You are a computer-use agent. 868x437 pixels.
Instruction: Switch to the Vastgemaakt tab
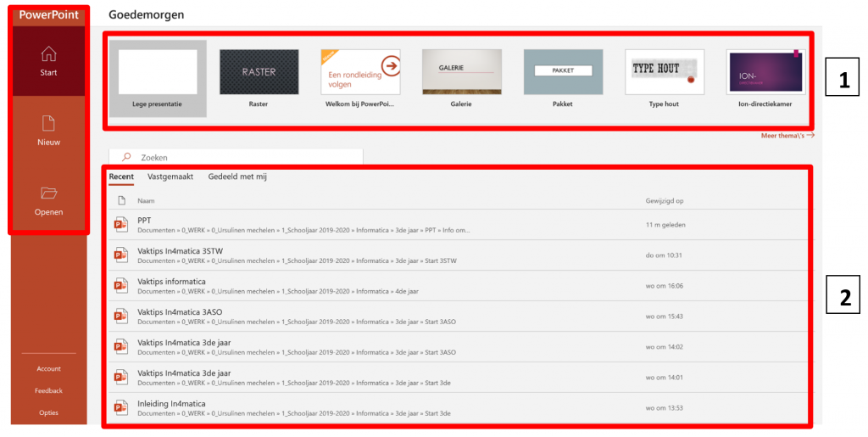[x=170, y=176]
